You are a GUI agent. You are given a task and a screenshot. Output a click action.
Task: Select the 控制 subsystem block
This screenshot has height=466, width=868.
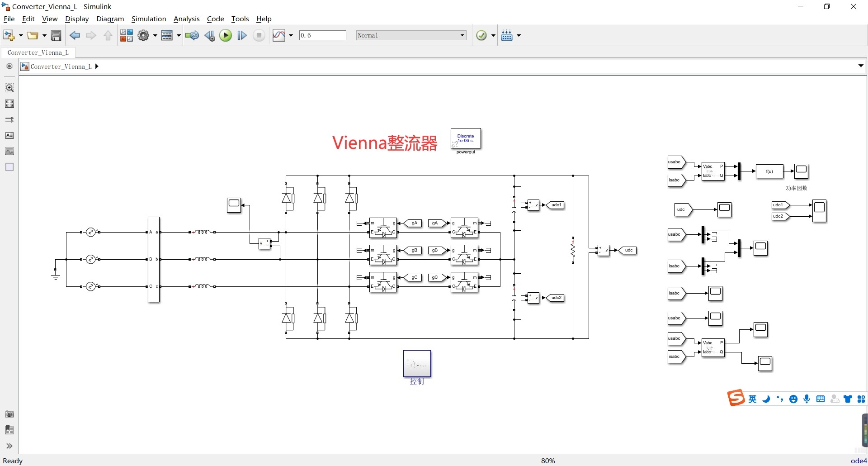click(x=417, y=363)
